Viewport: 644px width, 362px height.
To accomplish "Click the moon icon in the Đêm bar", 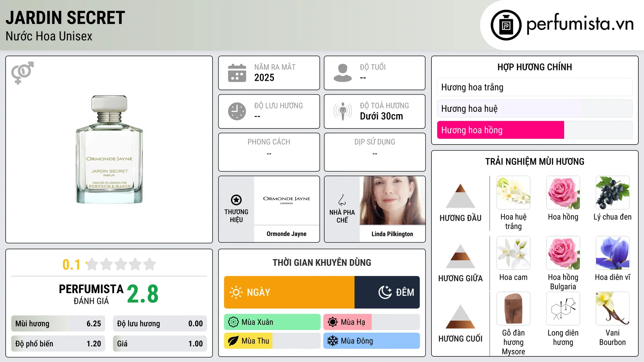I will pyautogui.click(x=385, y=292).
